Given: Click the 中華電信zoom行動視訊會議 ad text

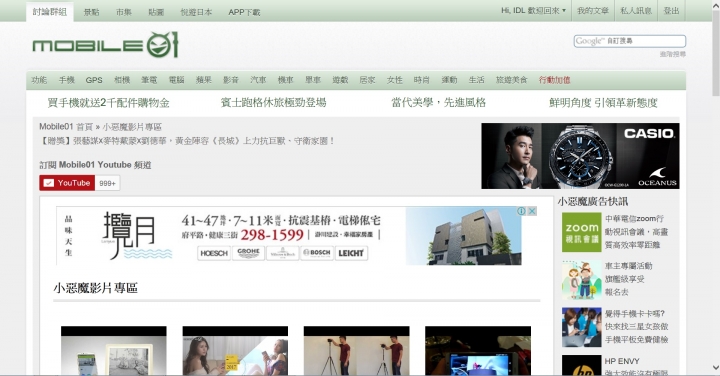Looking at the screenshot, I should (636, 232).
